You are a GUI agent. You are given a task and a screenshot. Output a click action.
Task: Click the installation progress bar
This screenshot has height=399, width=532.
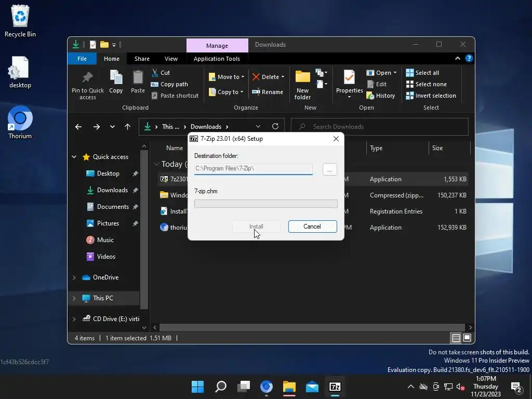click(265, 204)
